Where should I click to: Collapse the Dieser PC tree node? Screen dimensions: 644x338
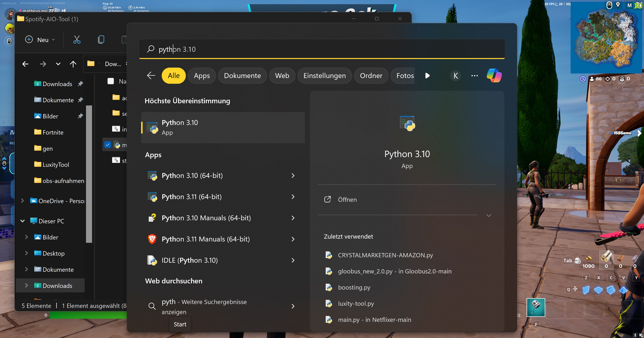[23, 221]
